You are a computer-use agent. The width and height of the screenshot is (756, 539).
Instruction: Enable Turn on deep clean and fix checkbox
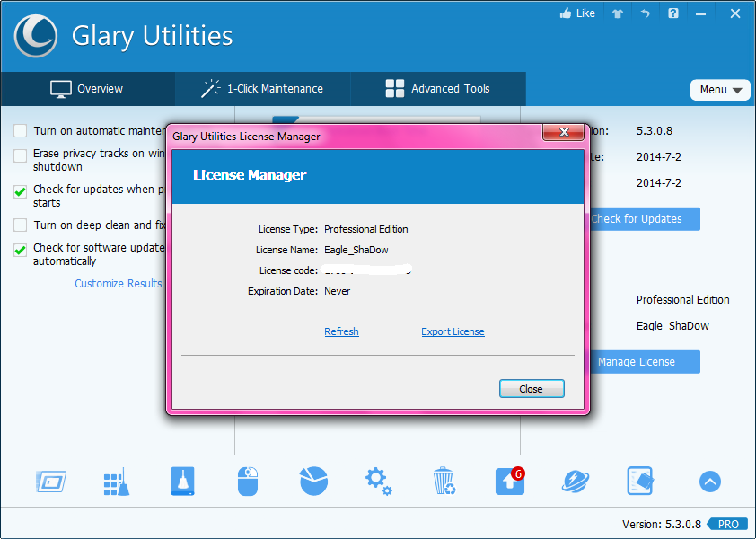pos(21,225)
